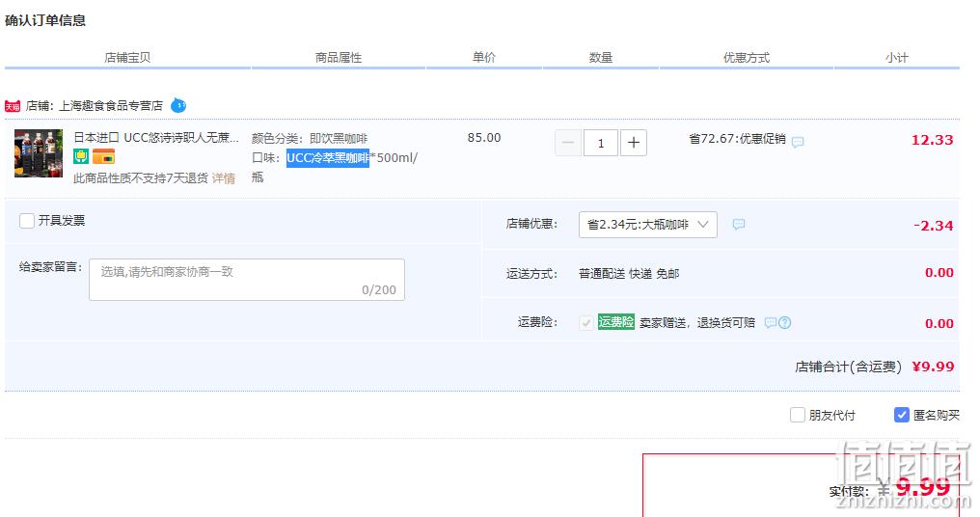Decrease quantity with the minus button
The height and width of the screenshot is (517, 980).
click(568, 143)
